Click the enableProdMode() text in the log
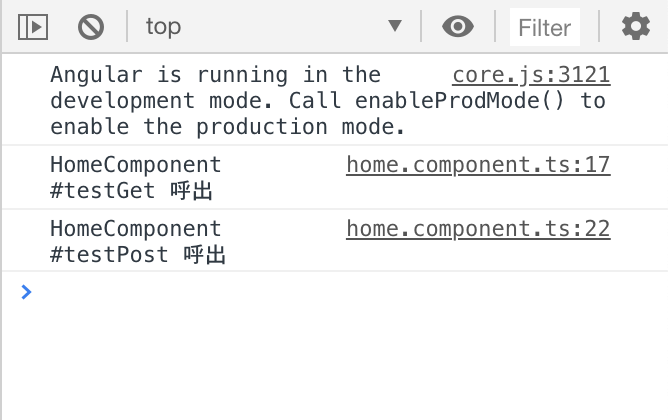The image size is (668, 420). point(459,101)
